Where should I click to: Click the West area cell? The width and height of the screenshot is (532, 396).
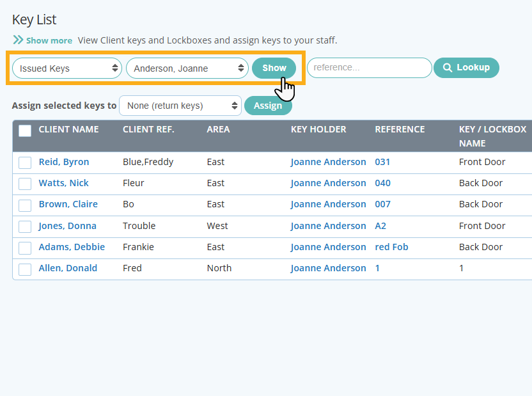217,226
